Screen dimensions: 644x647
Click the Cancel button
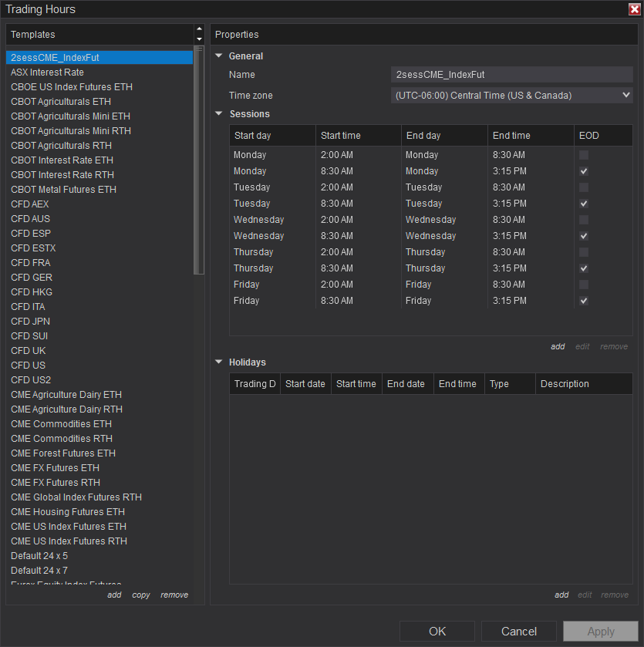(518, 632)
